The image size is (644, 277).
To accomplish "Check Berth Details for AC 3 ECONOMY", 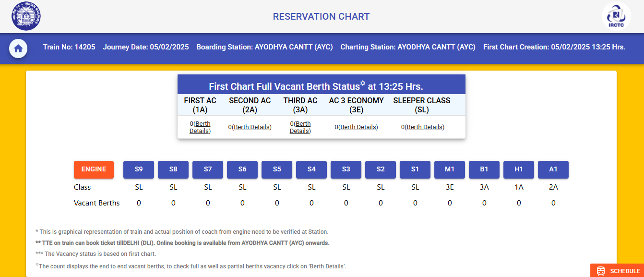I will 358,127.
